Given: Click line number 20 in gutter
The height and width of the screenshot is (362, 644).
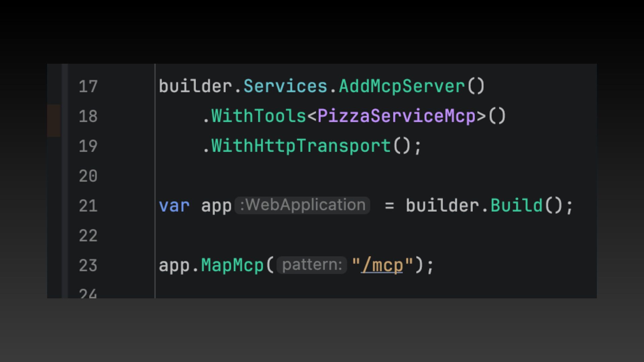Looking at the screenshot, I should click(88, 176).
